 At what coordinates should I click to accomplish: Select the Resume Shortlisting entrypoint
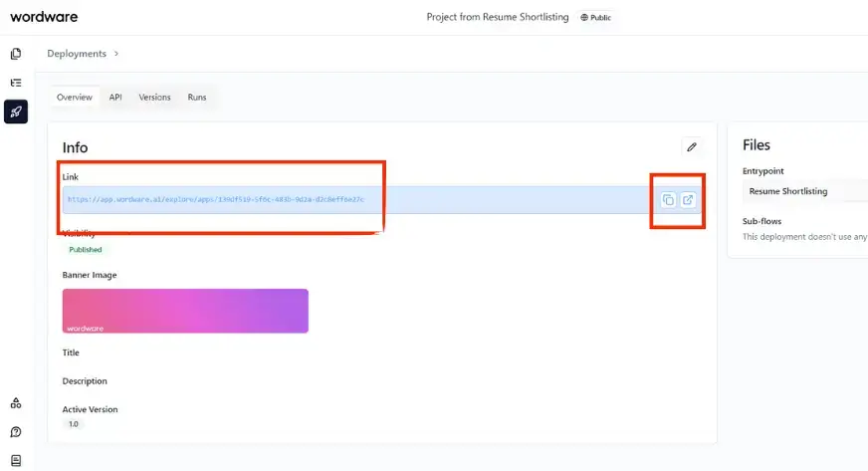point(805,191)
